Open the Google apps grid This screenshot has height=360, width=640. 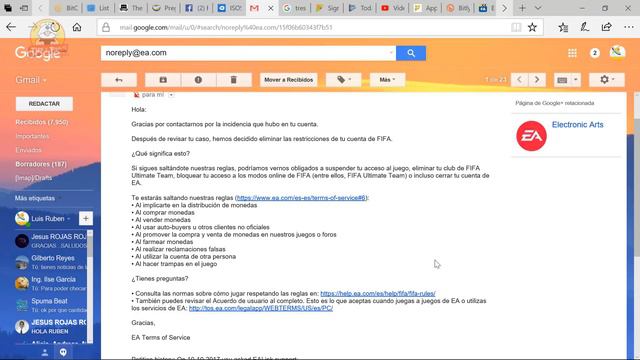pyautogui.click(x=572, y=53)
